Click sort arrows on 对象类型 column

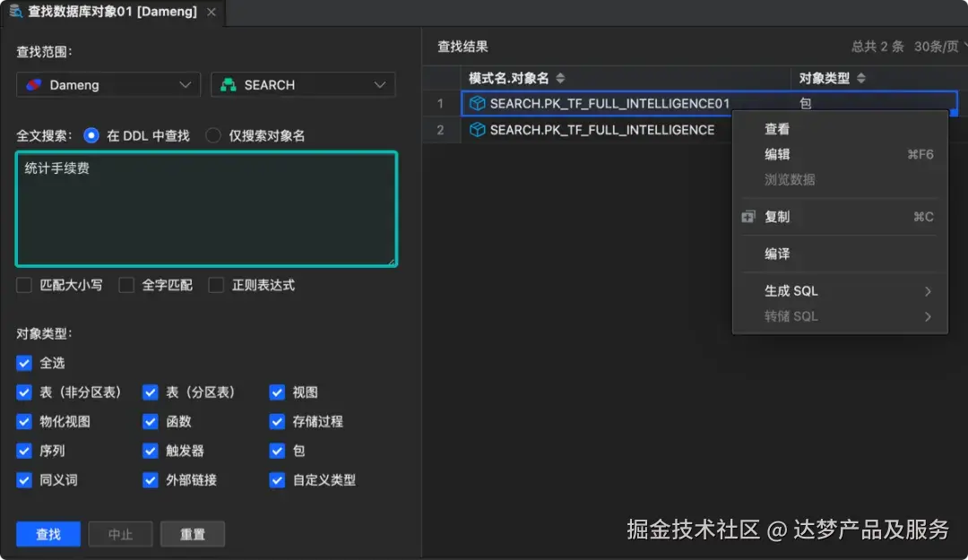861,78
